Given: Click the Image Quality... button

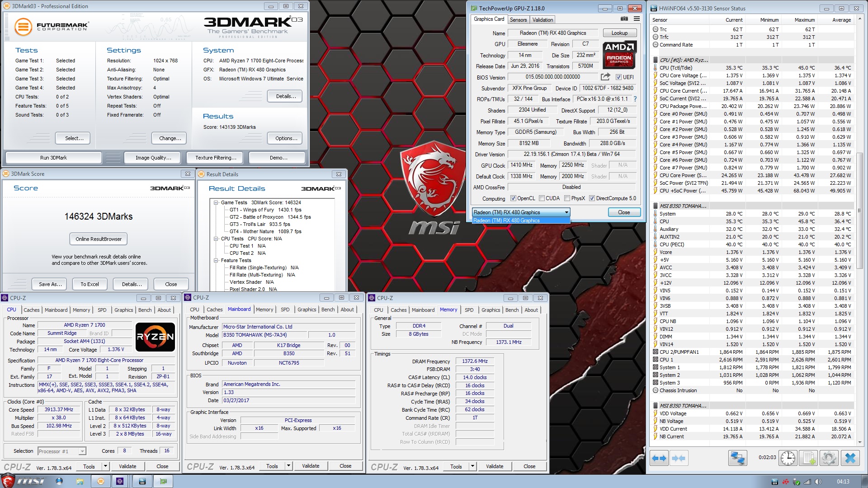Looking at the screenshot, I should 153,158.
